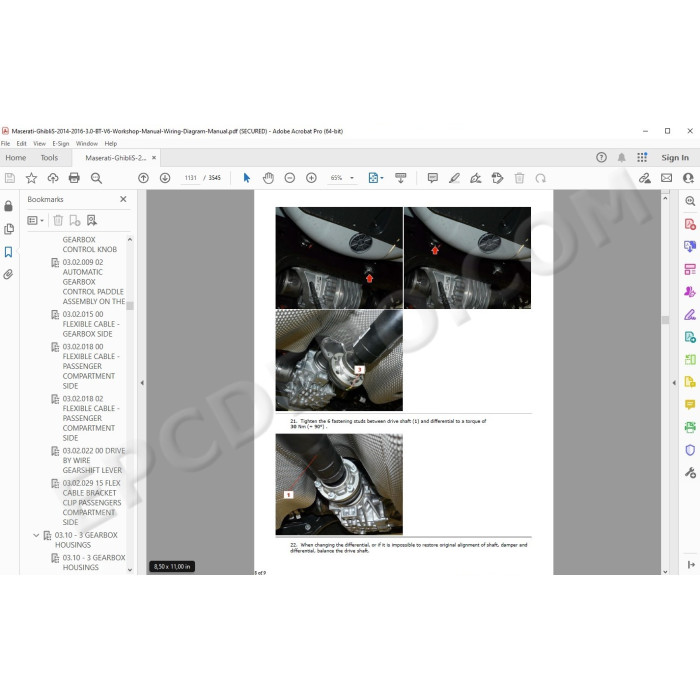Switch to the Home tab
Viewport: 700px width, 700px height.
tap(16, 158)
